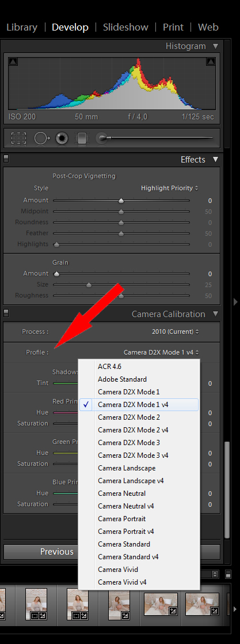
Task: Open the Highlight Priority style dropdown
Action: [x=169, y=188]
